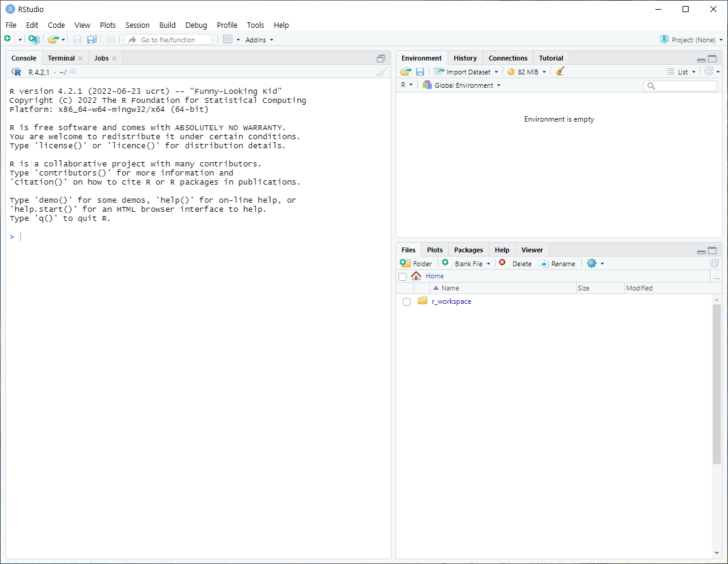Viewport: 728px width, 564px height.
Task: Click the R logo in Console header
Action: (16, 72)
